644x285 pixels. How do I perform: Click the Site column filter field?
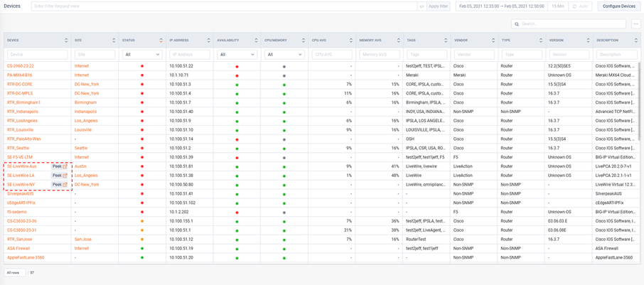tap(95, 54)
